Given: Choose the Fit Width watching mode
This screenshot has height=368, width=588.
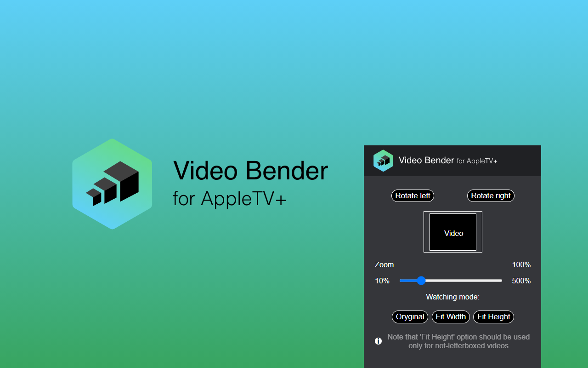Looking at the screenshot, I should [451, 316].
